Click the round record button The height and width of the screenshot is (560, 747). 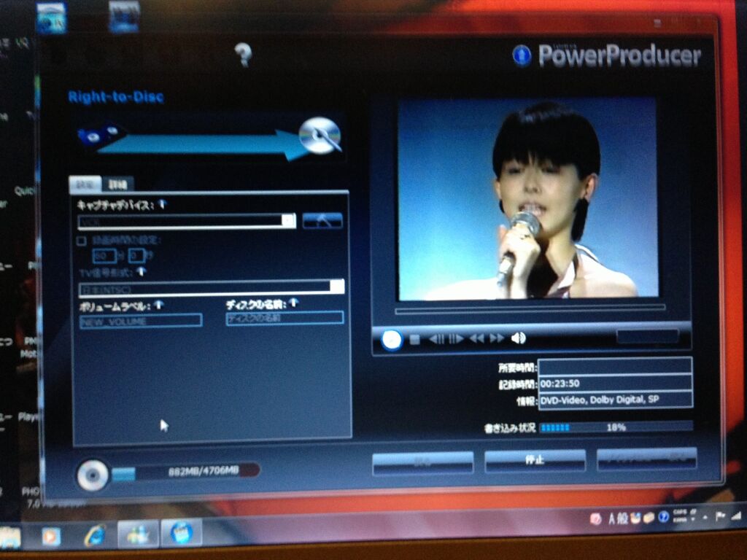391,340
